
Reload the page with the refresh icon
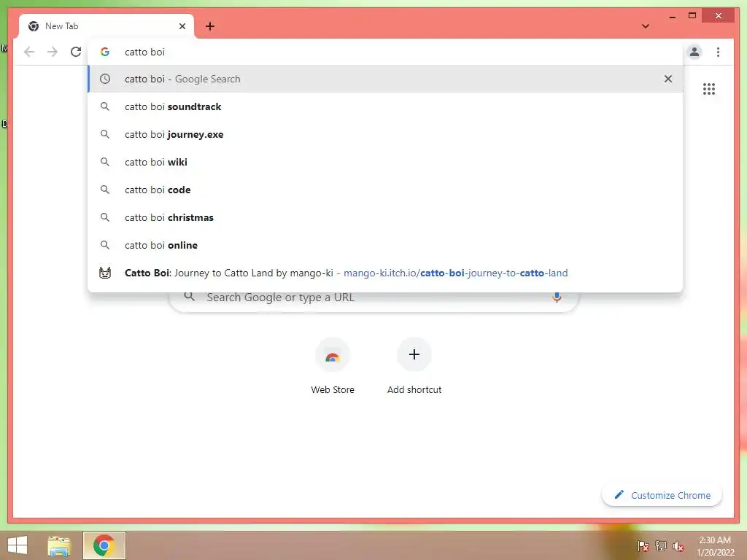click(76, 52)
